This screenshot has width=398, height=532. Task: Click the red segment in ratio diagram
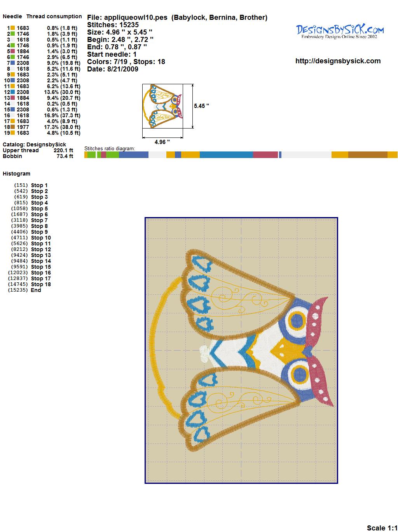(x=265, y=155)
